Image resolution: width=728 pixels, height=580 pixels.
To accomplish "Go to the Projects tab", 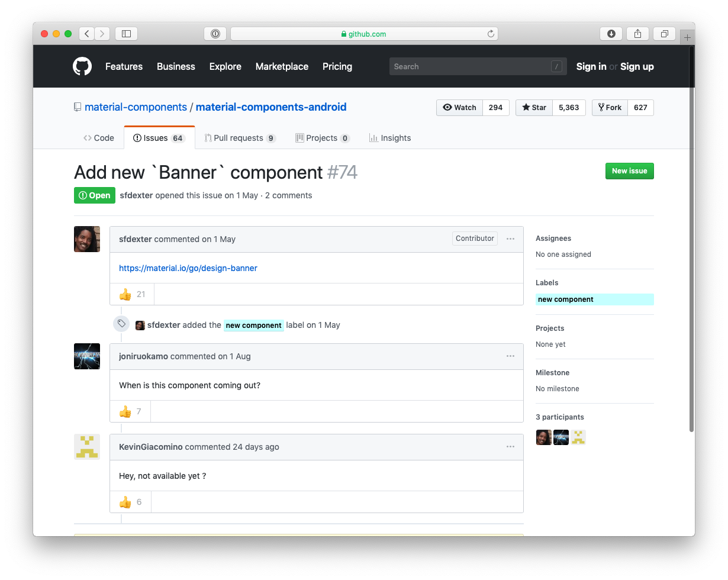I will click(323, 138).
